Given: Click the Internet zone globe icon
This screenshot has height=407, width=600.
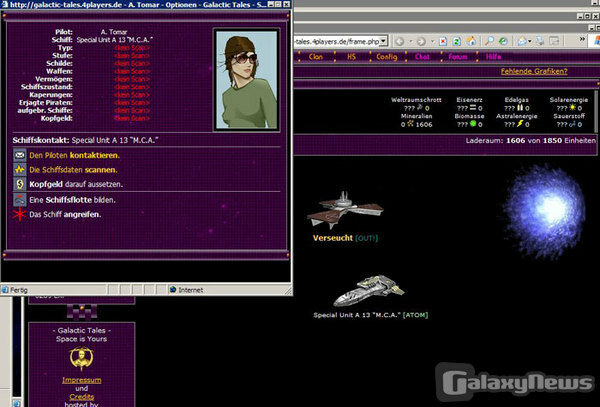Looking at the screenshot, I should point(173,290).
